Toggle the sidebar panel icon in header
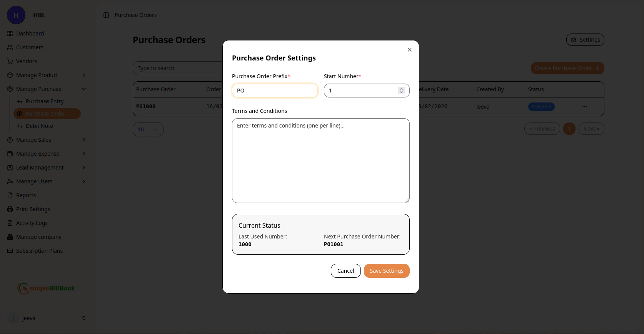 (106, 15)
